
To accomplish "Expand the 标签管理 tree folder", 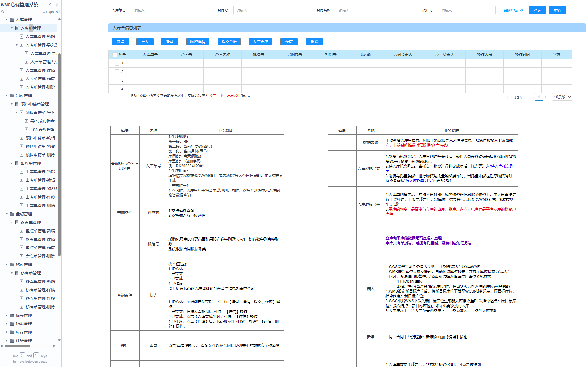I will click(7, 315).
